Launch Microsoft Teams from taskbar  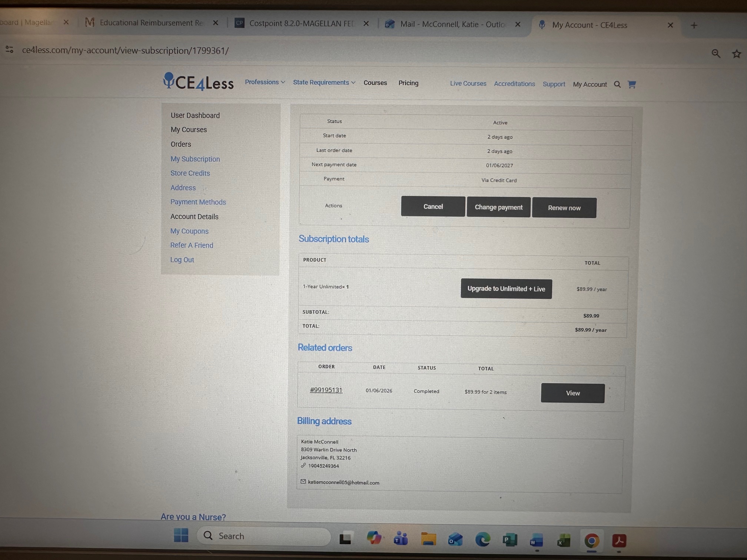pos(400,539)
